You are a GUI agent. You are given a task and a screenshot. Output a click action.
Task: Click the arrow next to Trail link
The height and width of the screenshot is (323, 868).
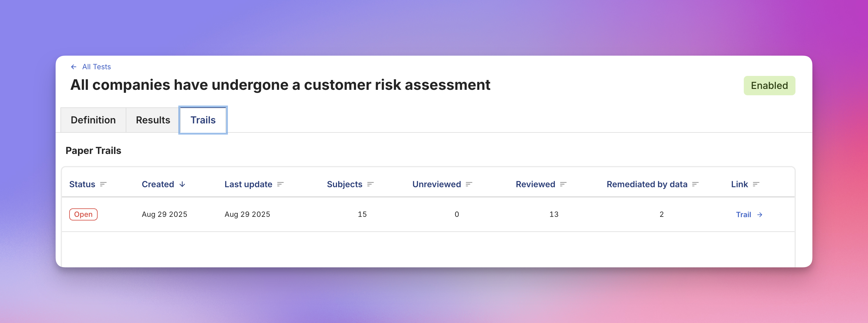click(760, 215)
